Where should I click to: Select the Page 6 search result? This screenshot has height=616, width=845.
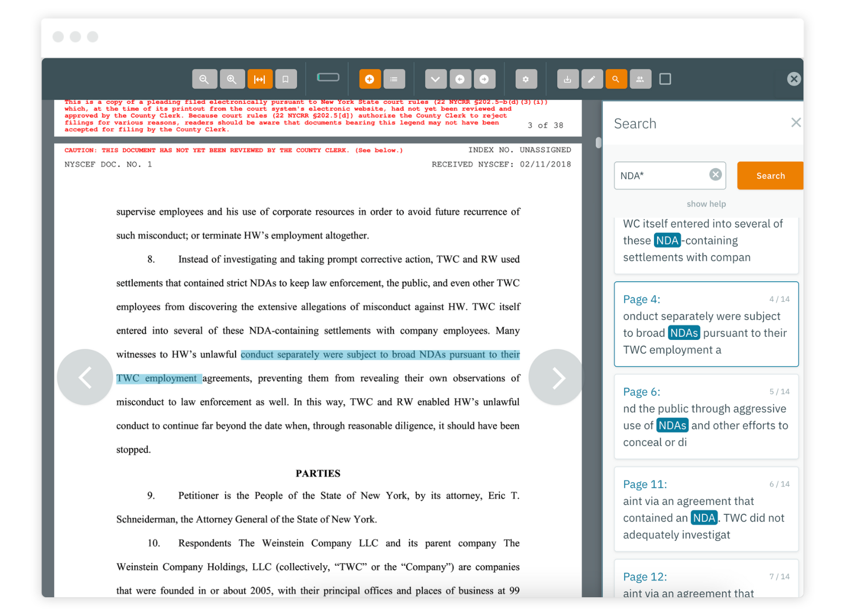point(706,417)
